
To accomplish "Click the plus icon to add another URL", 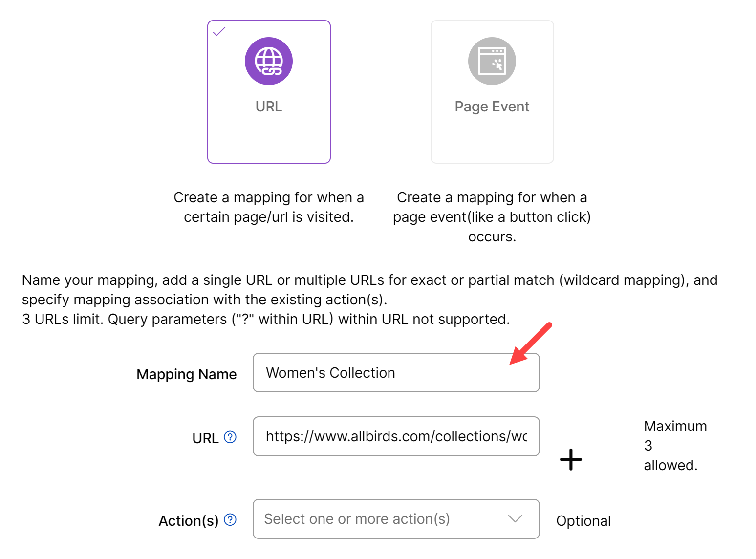I will pos(571,459).
